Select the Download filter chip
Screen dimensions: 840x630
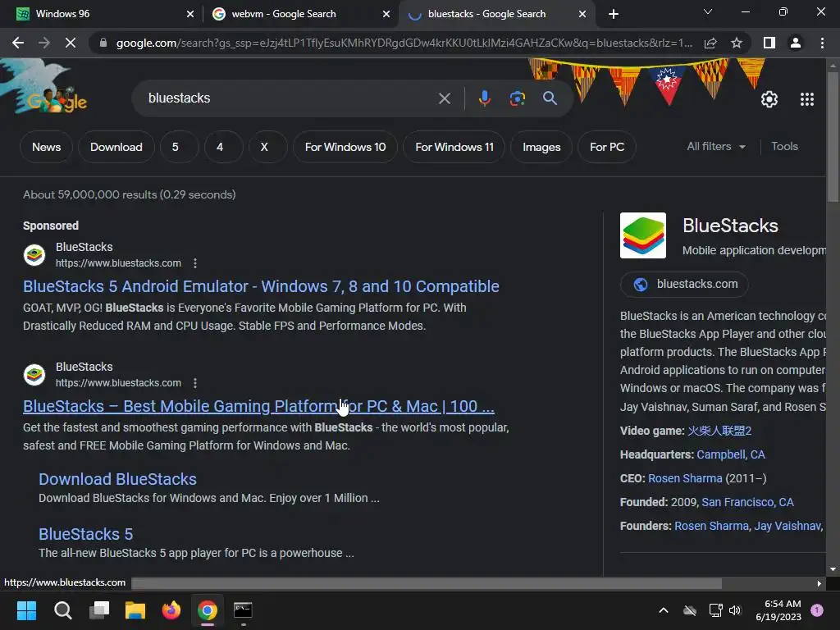[116, 147]
